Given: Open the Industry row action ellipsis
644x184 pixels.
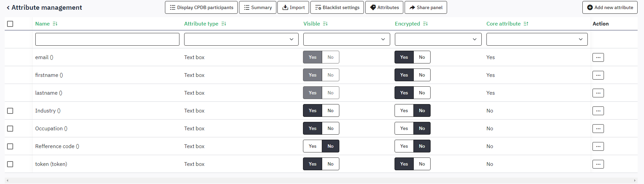Looking at the screenshot, I should [598, 111].
